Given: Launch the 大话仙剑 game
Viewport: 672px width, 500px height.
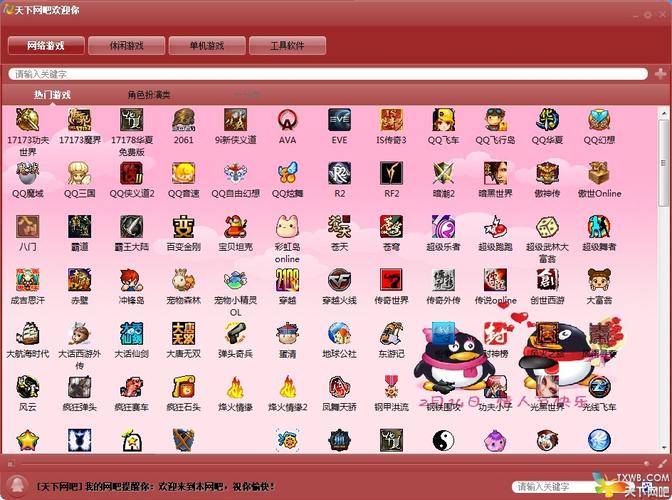Looking at the screenshot, I should (132, 334).
